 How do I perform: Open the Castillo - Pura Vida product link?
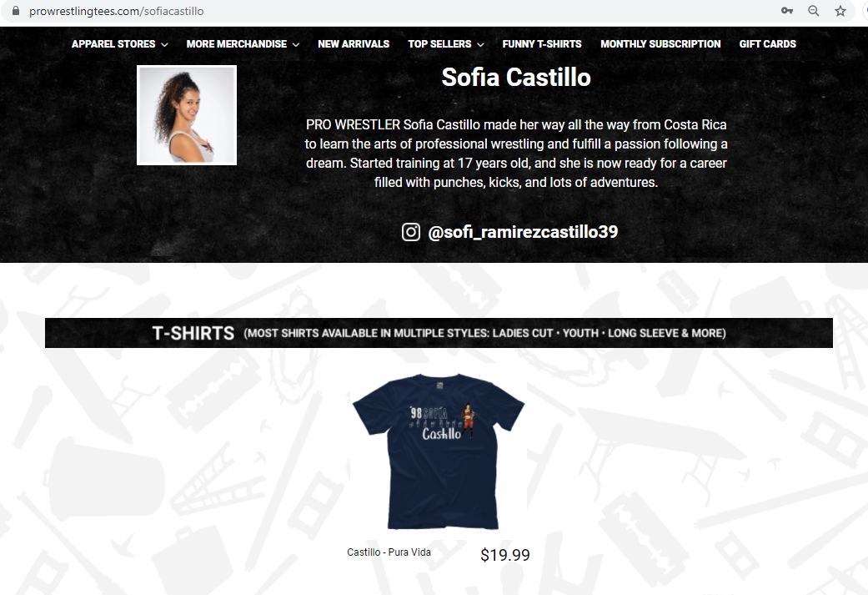pos(389,552)
